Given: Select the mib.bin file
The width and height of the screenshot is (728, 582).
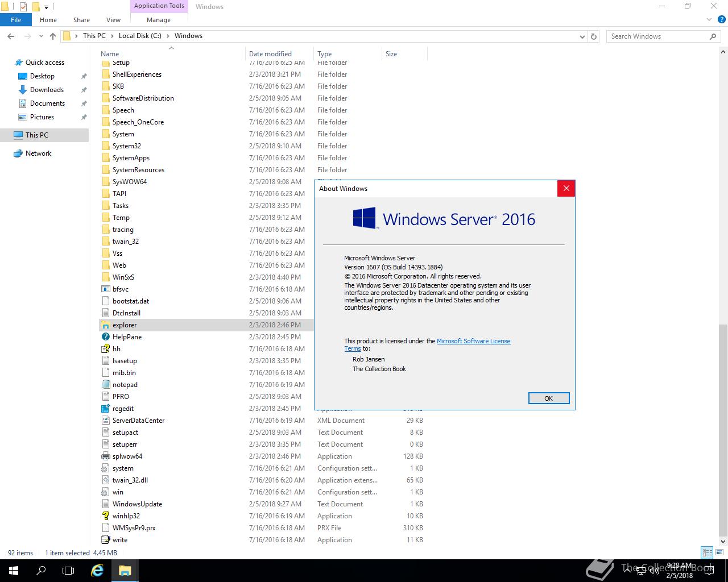Looking at the screenshot, I should pyautogui.click(x=123, y=373).
